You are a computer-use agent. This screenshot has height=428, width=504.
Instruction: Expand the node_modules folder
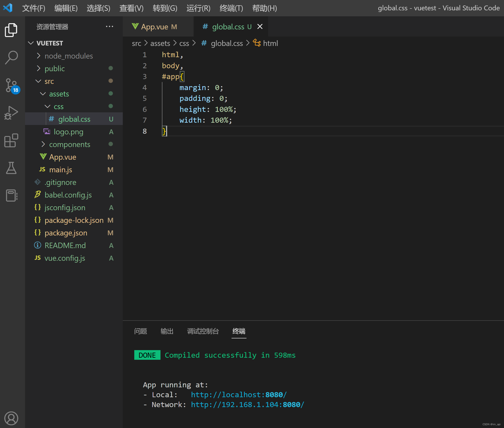coord(69,56)
